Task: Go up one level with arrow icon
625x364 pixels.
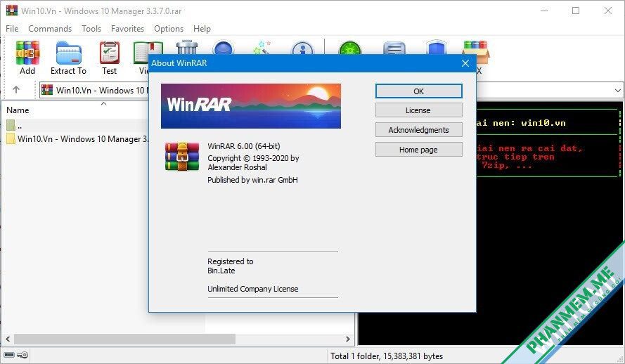Action: pos(16,90)
